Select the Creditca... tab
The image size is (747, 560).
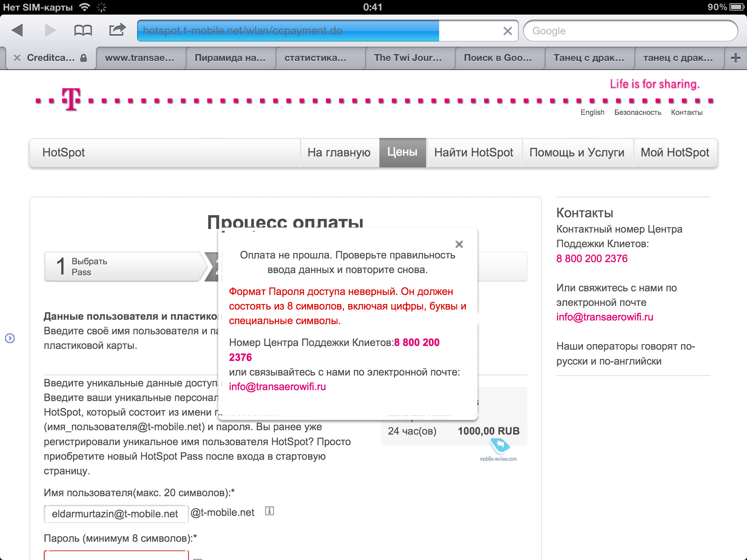pyautogui.click(x=51, y=58)
